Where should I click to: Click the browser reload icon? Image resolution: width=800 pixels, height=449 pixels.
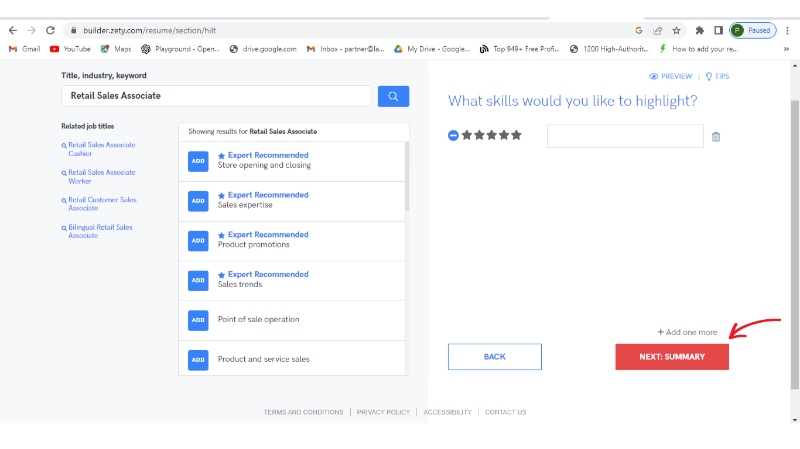52,31
